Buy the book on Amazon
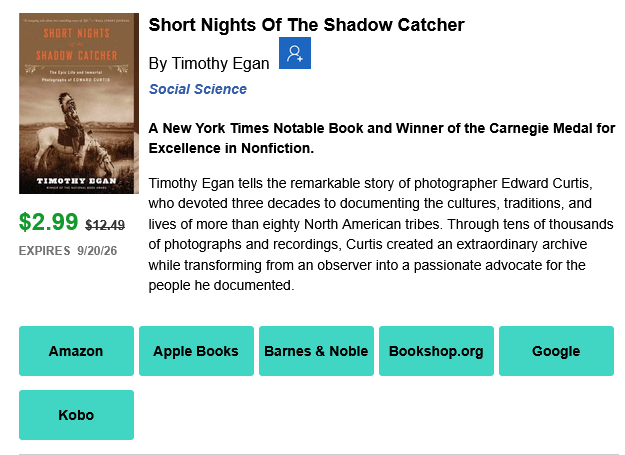 [77, 351]
